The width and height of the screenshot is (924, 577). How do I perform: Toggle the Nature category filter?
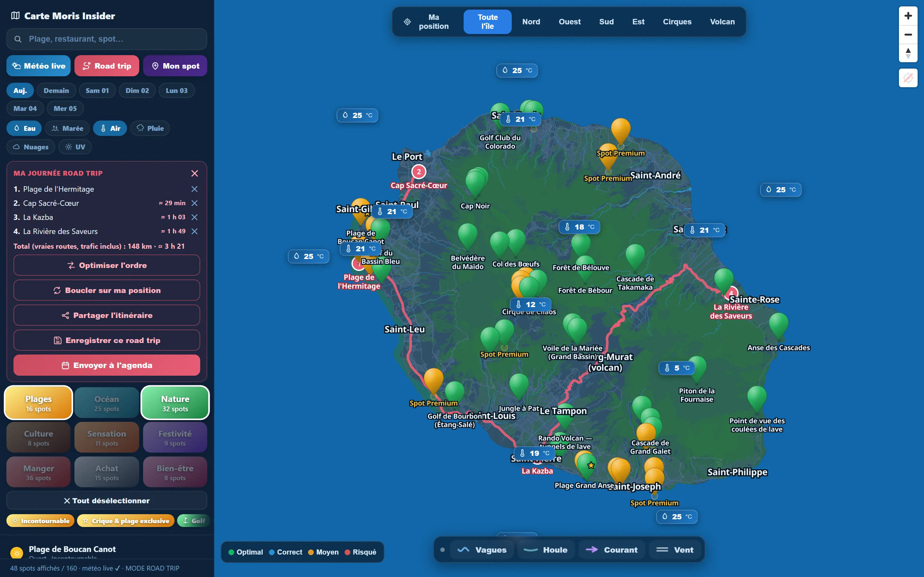(x=175, y=403)
